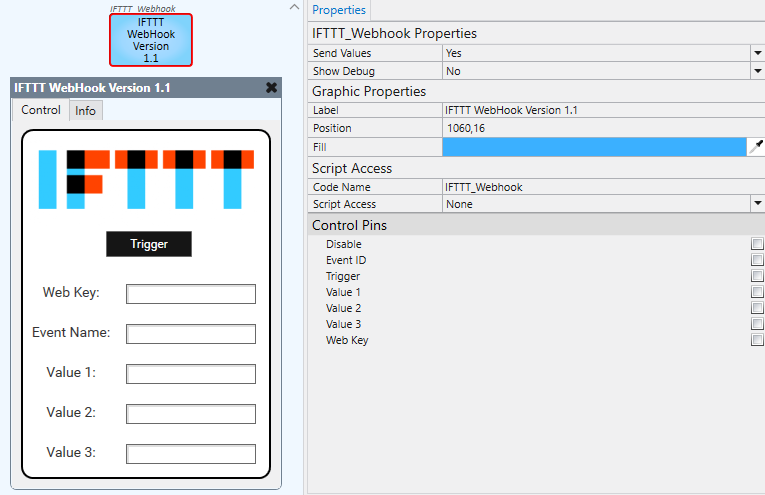Click the blue Fill color swatch
This screenshot has width=765, height=495.
(x=594, y=147)
